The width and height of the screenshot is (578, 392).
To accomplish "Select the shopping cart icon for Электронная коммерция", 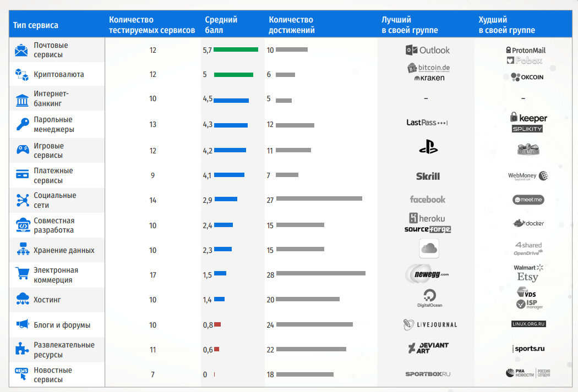I will tap(23, 274).
